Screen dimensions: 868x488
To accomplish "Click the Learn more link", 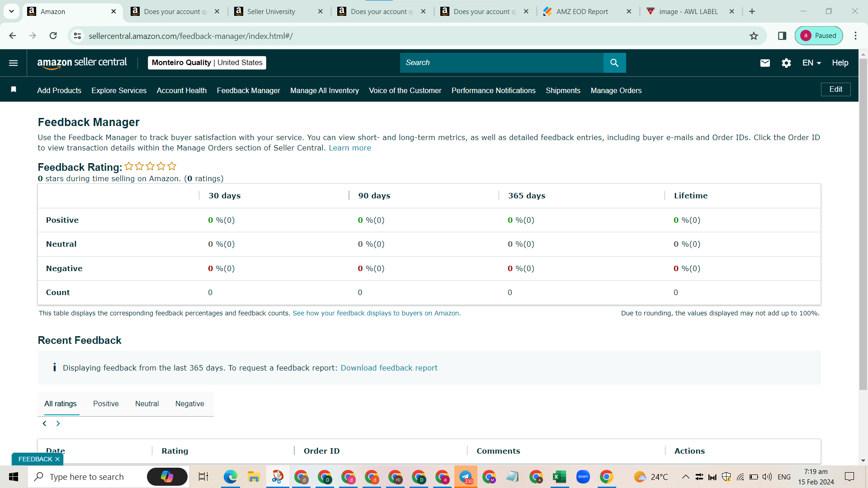I will pyautogui.click(x=350, y=148).
